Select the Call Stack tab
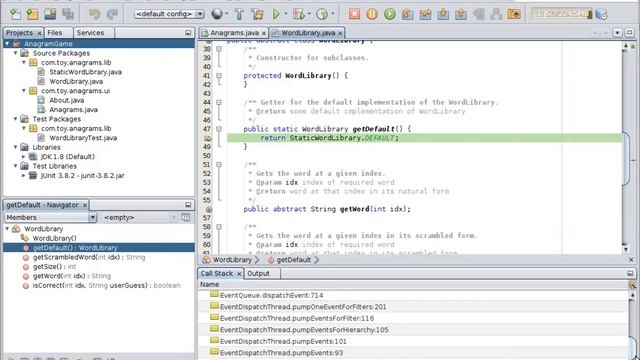640x360 pixels. [x=216, y=273]
